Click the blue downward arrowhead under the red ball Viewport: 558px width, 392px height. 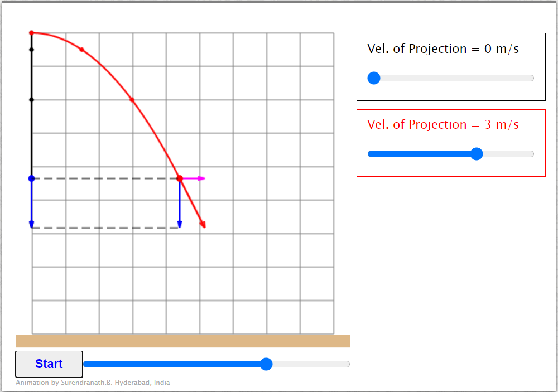[180, 224]
